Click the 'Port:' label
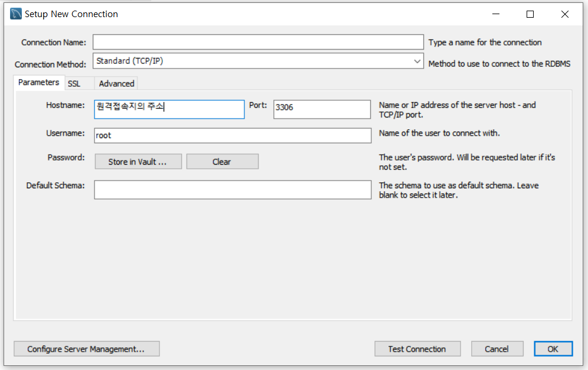The height and width of the screenshot is (370, 588). (258, 106)
